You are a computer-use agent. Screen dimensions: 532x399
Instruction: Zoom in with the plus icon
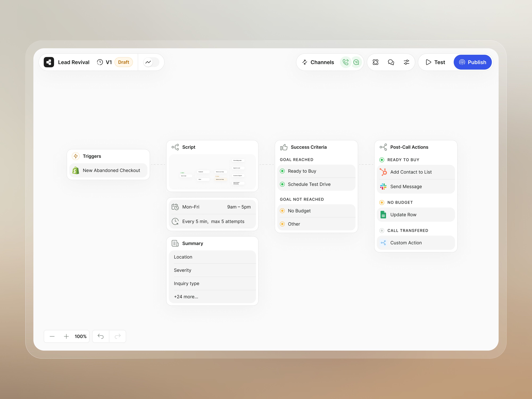coord(66,336)
